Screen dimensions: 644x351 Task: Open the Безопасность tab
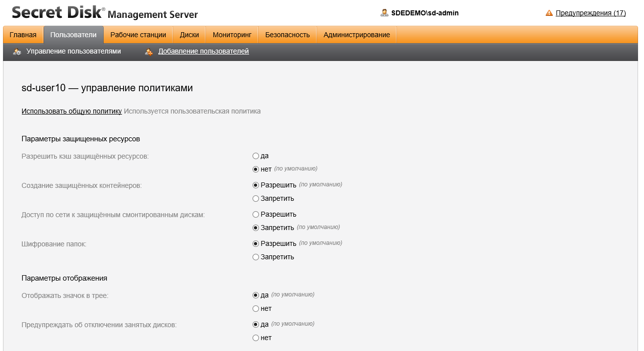287,35
